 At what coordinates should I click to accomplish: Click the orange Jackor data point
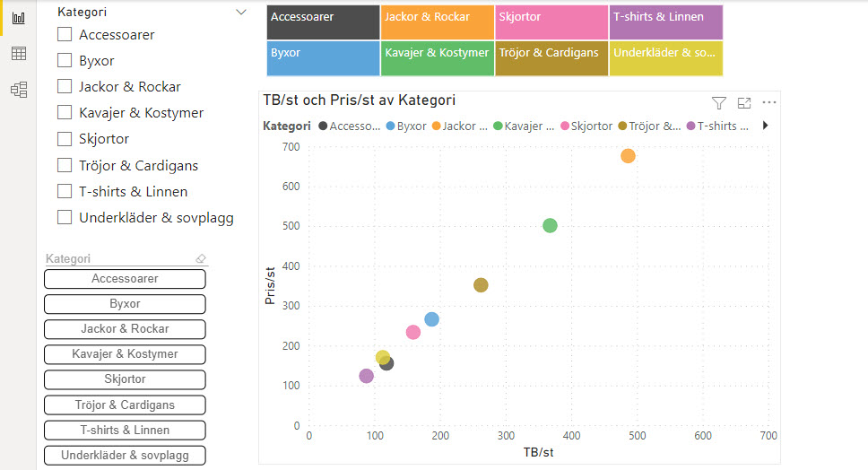click(628, 156)
